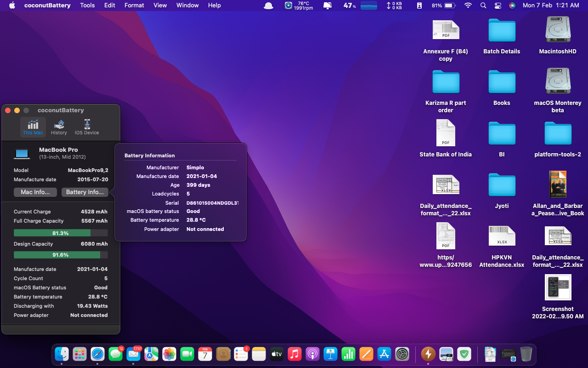The width and height of the screenshot is (588, 368).
Task: Open the Batch Details folder
Action: 502,30
